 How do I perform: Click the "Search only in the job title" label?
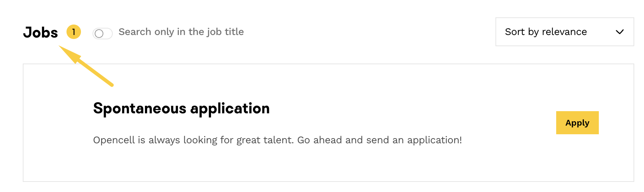[x=181, y=32]
